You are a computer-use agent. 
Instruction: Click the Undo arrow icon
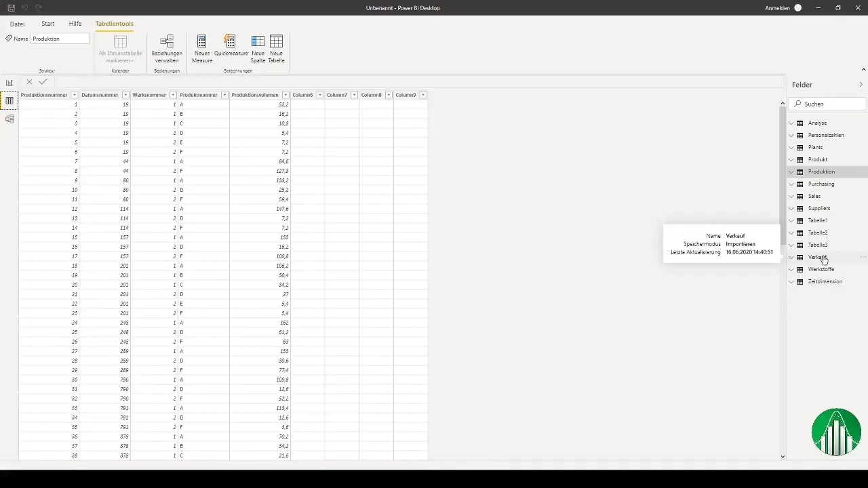pos(25,7)
